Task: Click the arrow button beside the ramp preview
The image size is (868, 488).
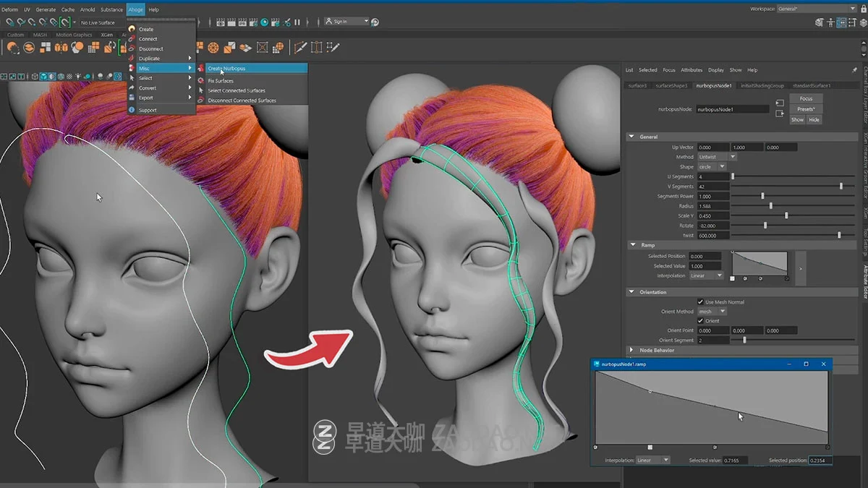Action: (799, 267)
